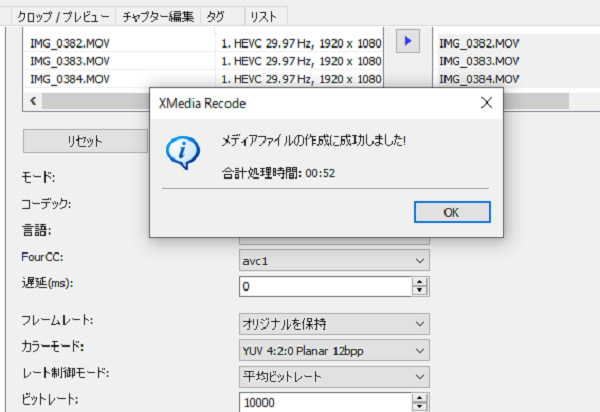This screenshot has width=600, height=412.
Task: Select IMG_0382.MOV in the left file list
Action: (70, 44)
